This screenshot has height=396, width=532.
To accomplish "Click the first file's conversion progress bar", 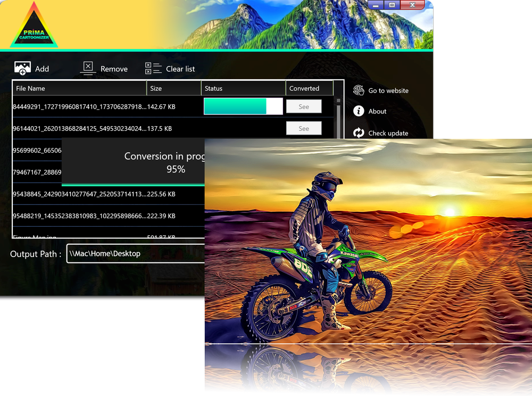I will click(x=243, y=106).
